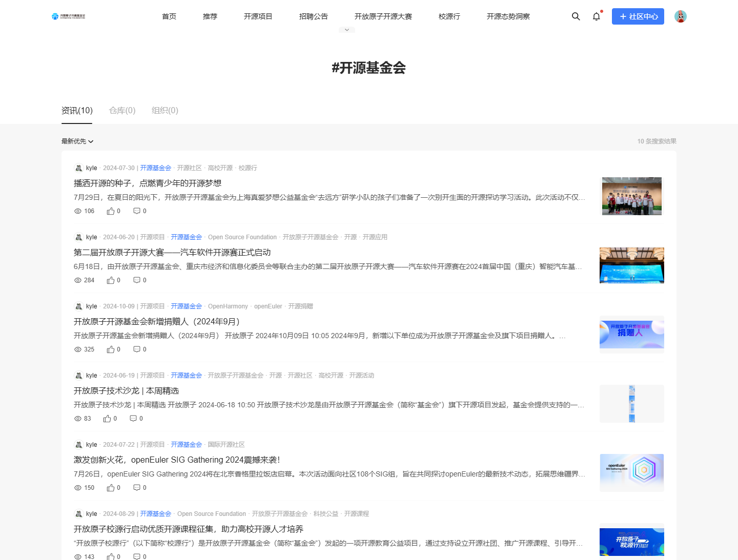
Task: Click the foundation logo in header
Action: 69,16
